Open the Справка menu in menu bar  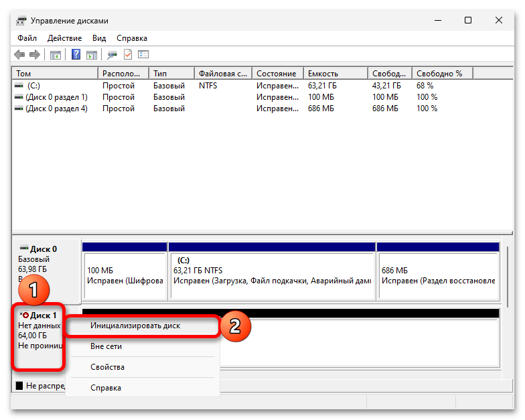132,38
